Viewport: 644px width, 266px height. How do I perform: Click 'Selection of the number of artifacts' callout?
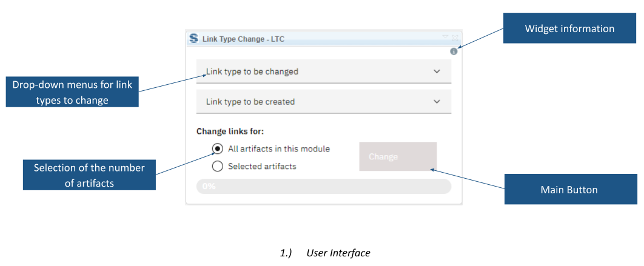tap(89, 175)
